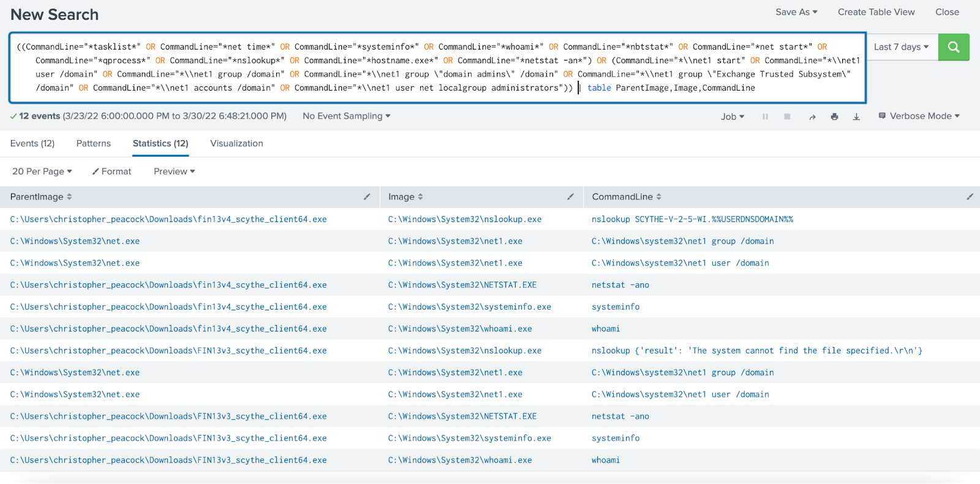The image size is (980, 484).
Task: Edit the ParentImage column with the pencil icon
Action: tap(367, 196)
